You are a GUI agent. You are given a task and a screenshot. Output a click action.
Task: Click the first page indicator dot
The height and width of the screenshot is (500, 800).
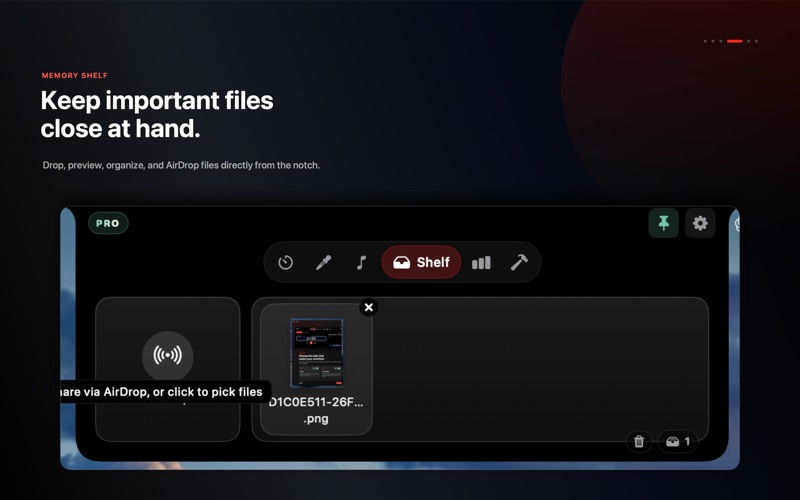pos(706,41)
